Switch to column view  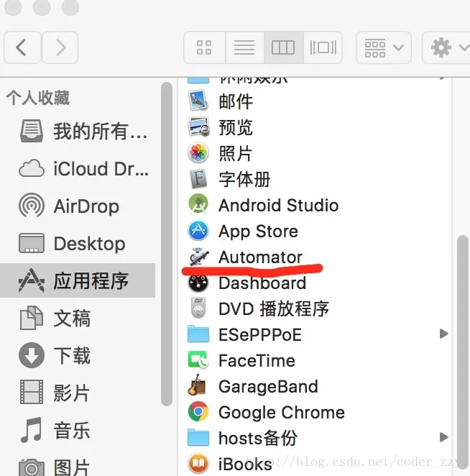pos(283,47)
